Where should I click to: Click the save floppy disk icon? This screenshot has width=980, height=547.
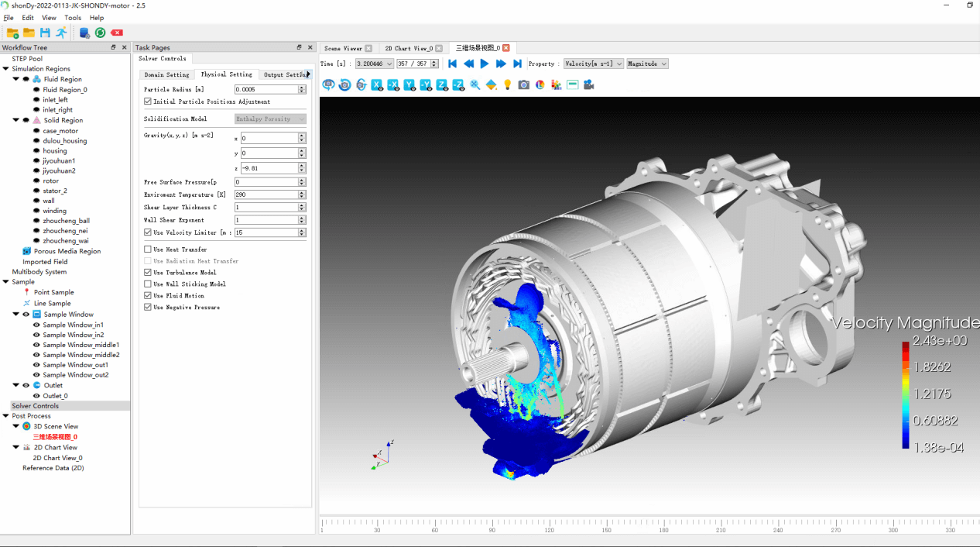pyautogui.click(x=45, y=33)
